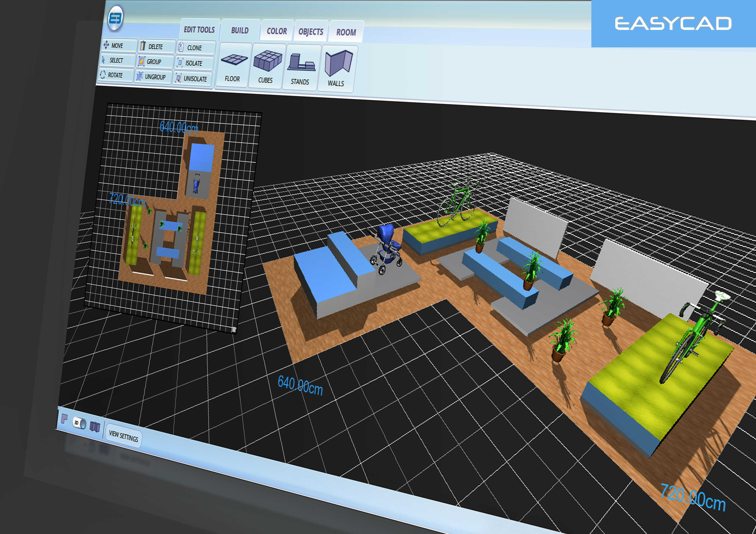Viewport: 756px width, 534px height.
Task: Open the EasyCAD round application menu button
Action: [x=115, y=18]
